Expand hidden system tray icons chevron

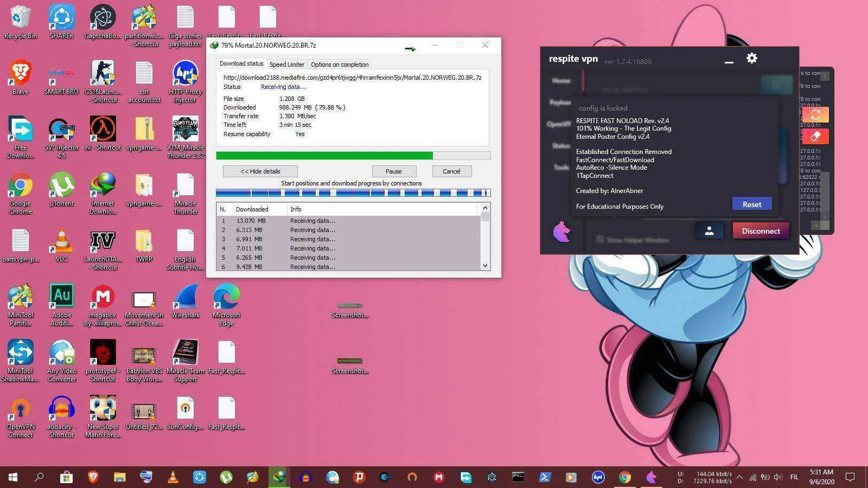(x=739, y=477)
